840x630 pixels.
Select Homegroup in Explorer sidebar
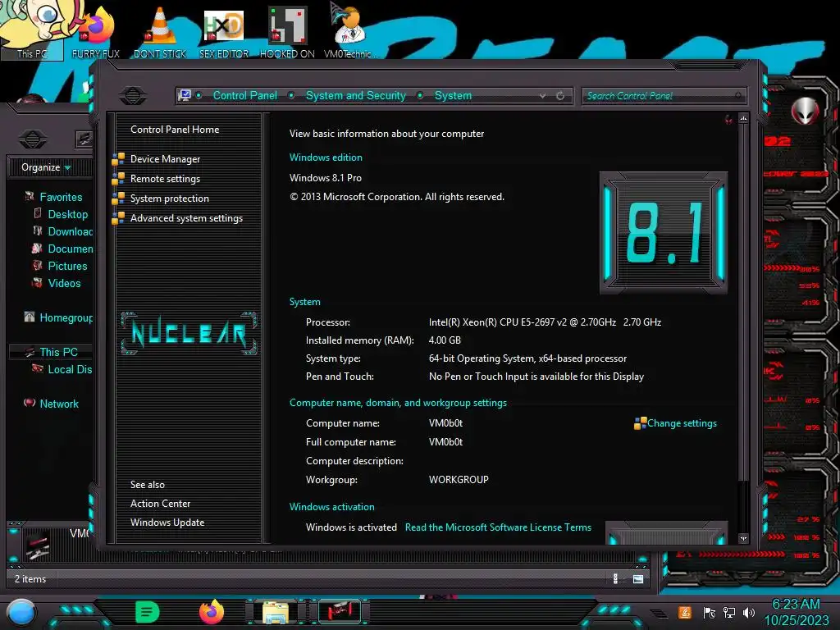click(66, 317)
